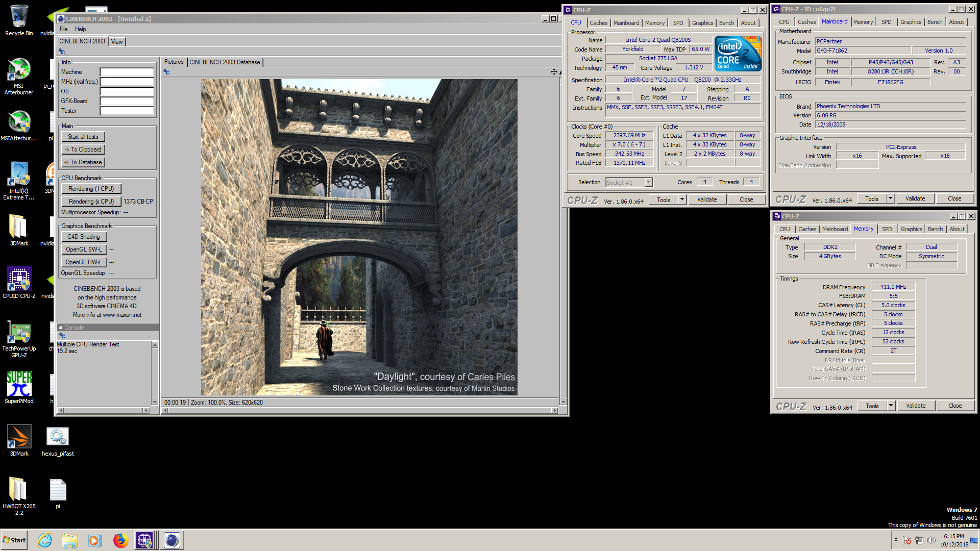980x551 pixels.
Task: Launch the 3DMark orange shortcut icon
Action: point(19,440)
